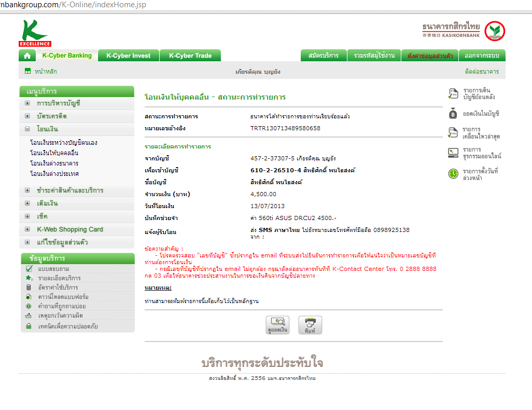Click the แบบสอบถาม checkmark icon

click(x=29, y=269)
